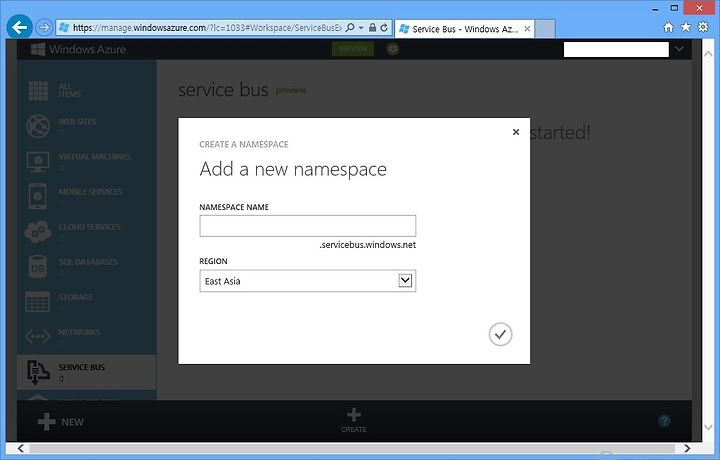Click the .servicebus.windows.net suffix text
This screenshot has width=720, height=460.
[x=368, y=245]
